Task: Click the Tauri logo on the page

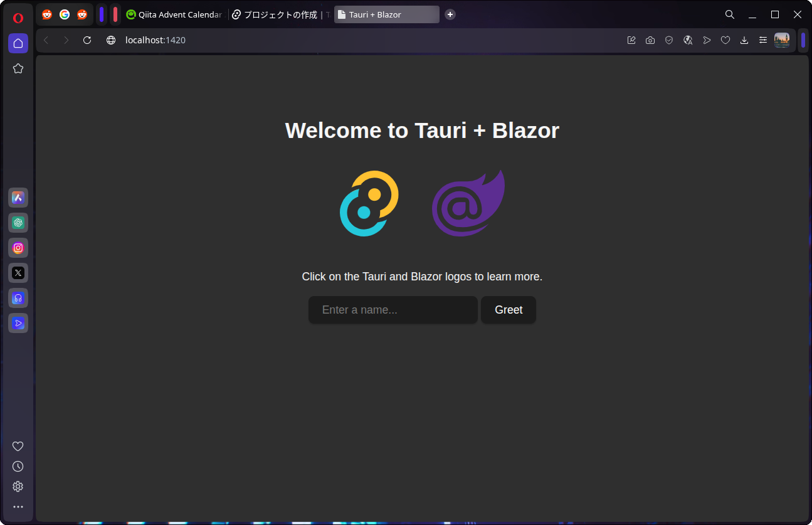Action: pos(369,203)
